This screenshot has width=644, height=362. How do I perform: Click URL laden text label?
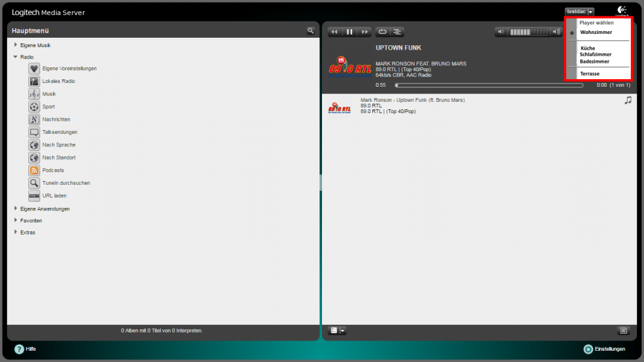click(54, 196)
